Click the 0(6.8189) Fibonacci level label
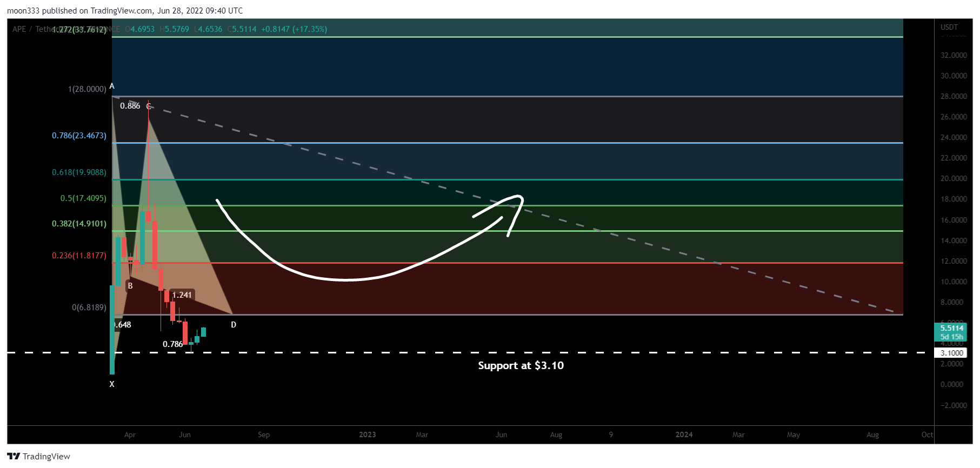The width and height of the screenshot is (980, 468). click(89, 307)
